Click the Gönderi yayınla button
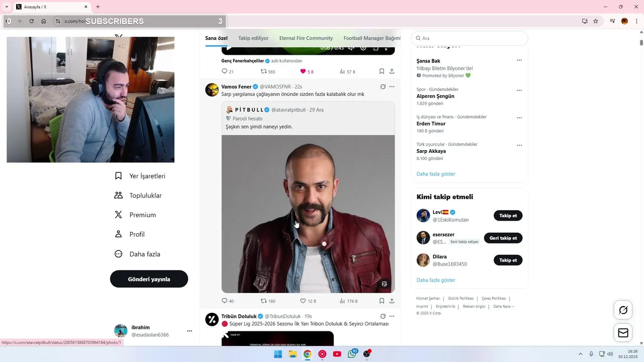 pyautogui.click(x=149, y=279)
